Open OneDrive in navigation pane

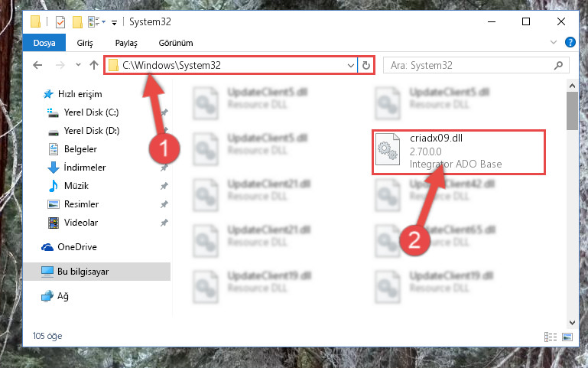[x=77, y=247]
